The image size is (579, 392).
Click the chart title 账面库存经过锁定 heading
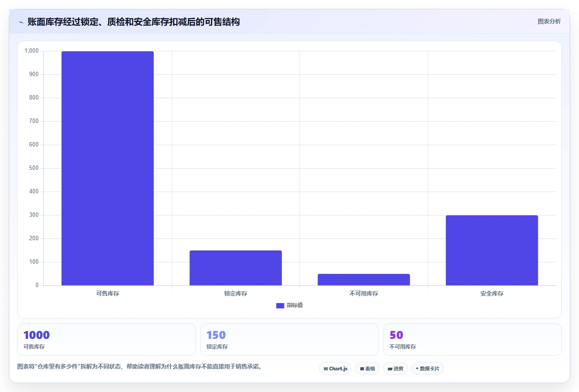(x=134, y=22)
